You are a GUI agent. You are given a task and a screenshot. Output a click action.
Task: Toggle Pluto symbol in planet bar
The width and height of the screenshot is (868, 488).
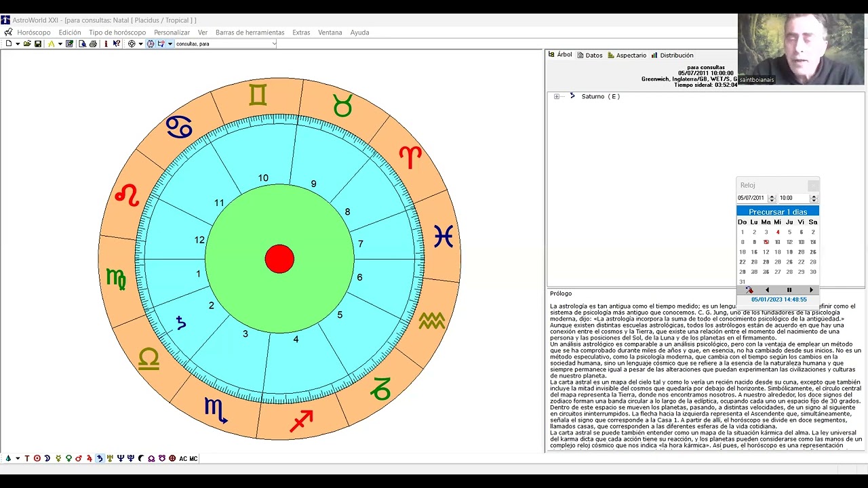pos(131,458)
